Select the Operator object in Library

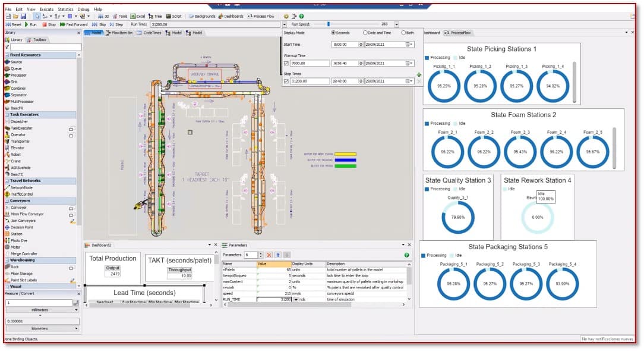[15, 134]
